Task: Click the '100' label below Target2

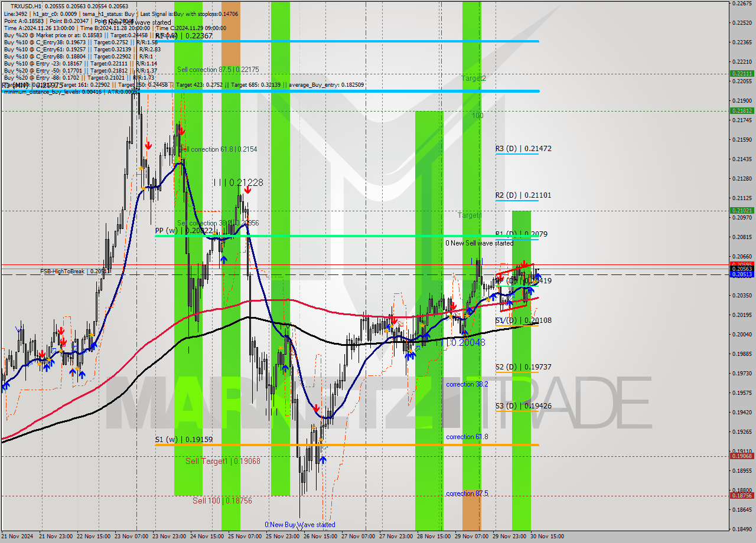Action: [x=477, y=116]
